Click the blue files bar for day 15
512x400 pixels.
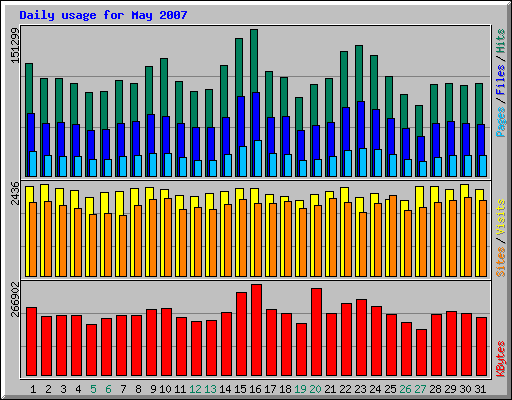tap(241, 121)
